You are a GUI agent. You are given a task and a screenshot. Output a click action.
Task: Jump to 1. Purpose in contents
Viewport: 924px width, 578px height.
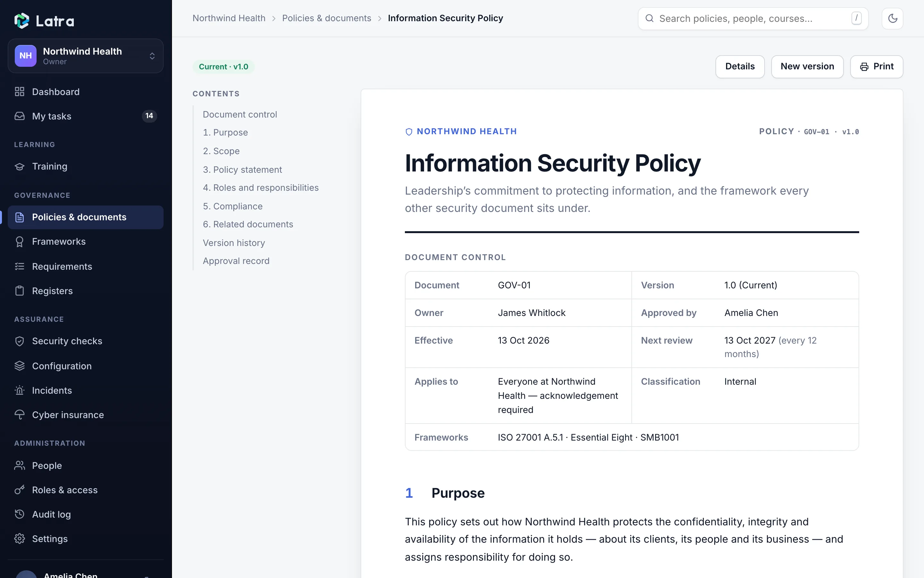(225, 133)
